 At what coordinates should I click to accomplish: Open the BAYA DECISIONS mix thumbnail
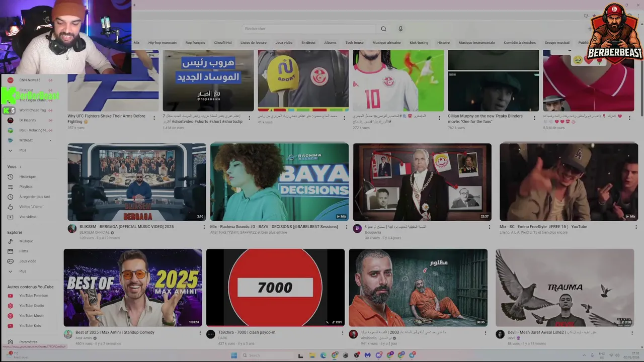(279, 182)
